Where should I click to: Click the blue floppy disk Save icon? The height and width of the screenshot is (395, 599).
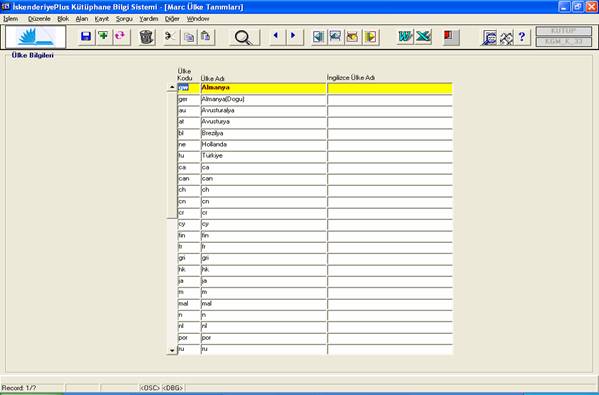[x=86, y=37]
